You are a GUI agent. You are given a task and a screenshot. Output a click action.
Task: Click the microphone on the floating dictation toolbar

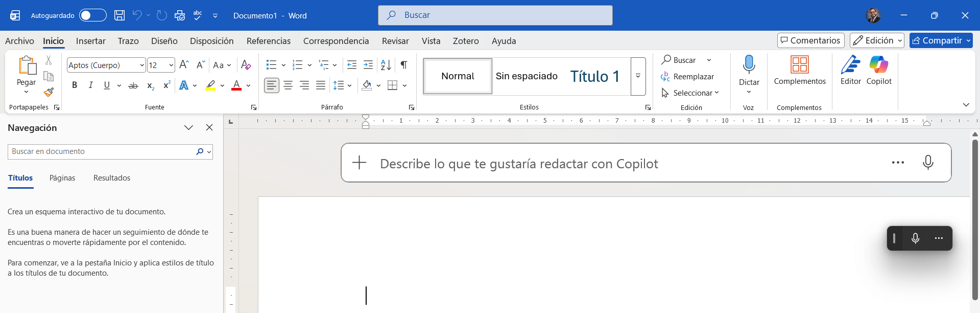point(916,238)
